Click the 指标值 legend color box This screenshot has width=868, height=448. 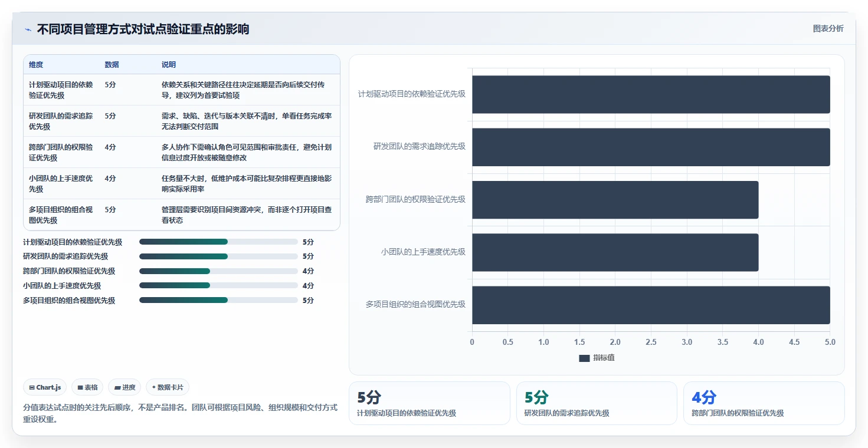click(x=584, y=358)
